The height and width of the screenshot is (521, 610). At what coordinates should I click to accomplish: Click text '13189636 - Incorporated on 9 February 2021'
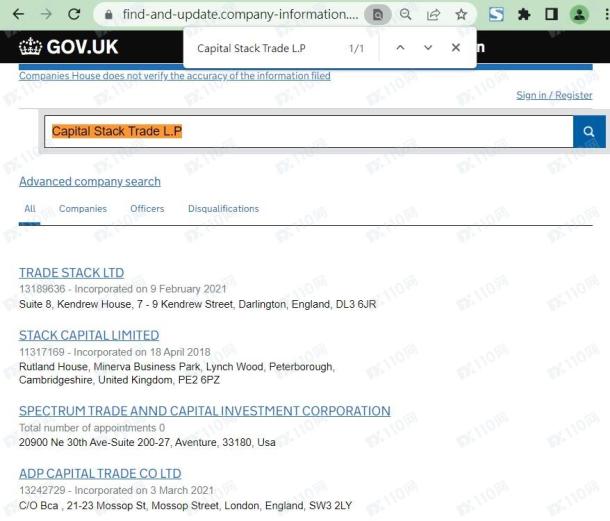[x=123, y=289]
